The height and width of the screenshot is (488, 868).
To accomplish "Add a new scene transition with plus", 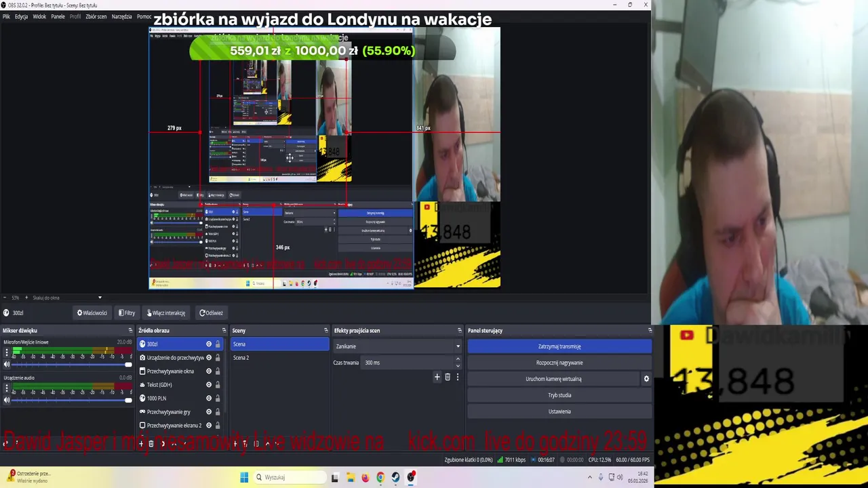I will (437, 377).
